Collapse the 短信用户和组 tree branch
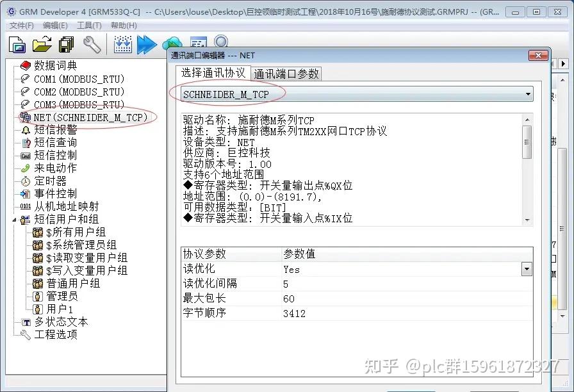This screenshot has width=574, height=392. pos(15,218)
